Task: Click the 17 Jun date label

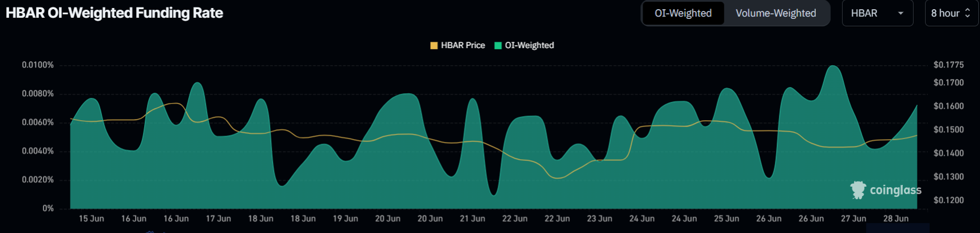Action: [219, 219]
